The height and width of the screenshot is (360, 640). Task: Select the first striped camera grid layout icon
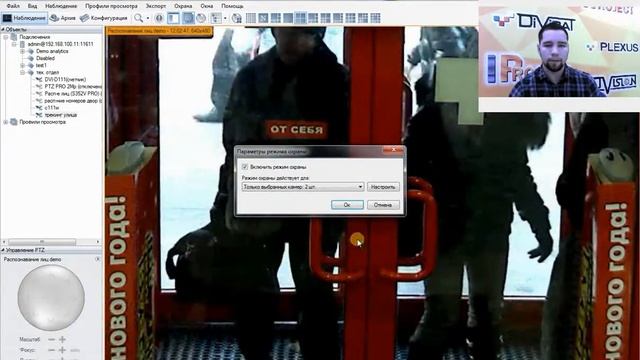click(251, 18)
